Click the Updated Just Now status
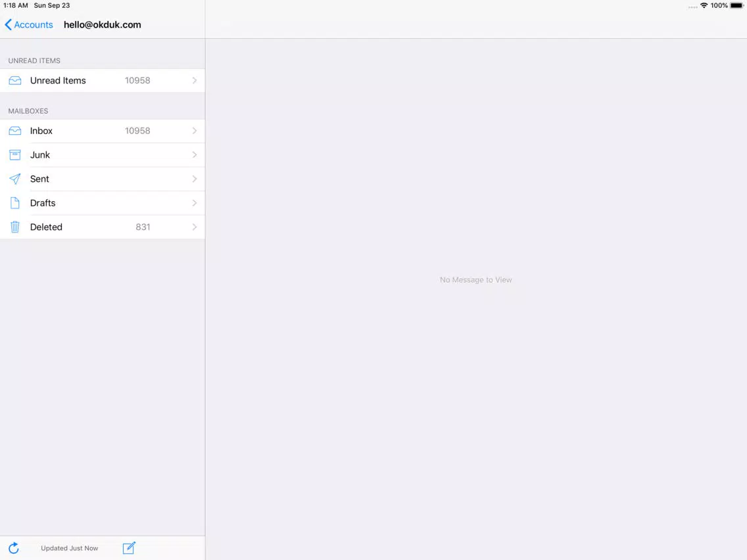Screen dimensions: 747x560 (70, 548)
